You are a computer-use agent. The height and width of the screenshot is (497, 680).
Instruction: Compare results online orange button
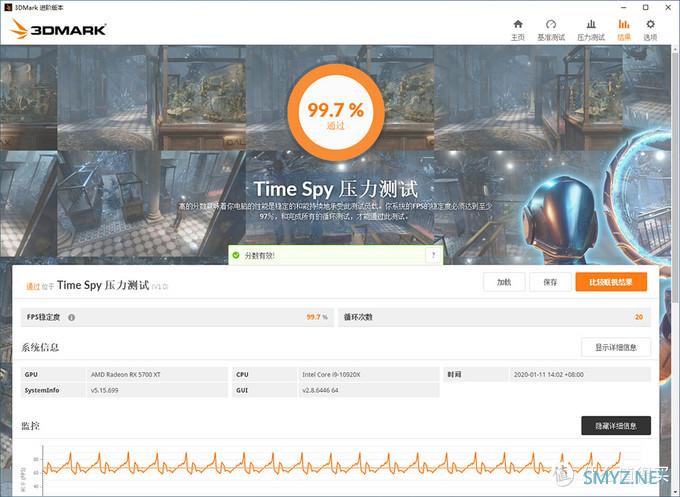pyautogui.click(x=611, y=282)
